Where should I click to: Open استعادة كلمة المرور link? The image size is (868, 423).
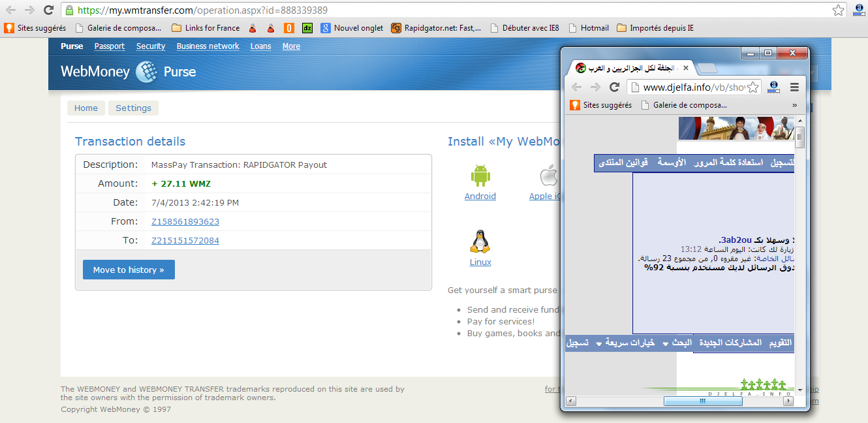[729, 163]
